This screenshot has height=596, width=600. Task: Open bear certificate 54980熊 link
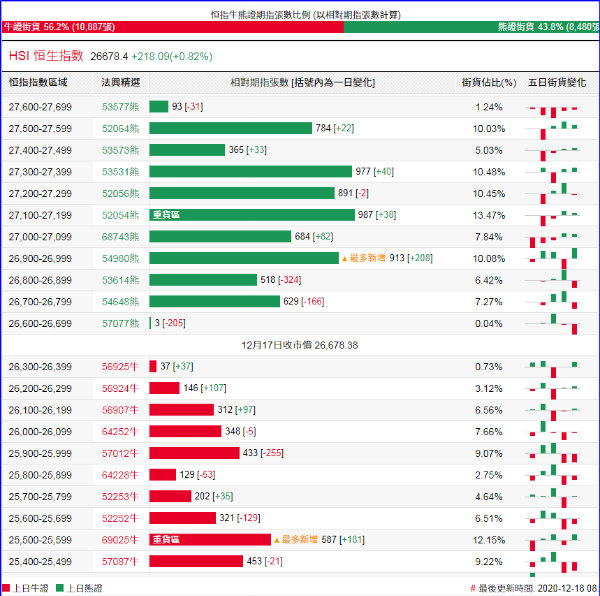click(120, 259)
